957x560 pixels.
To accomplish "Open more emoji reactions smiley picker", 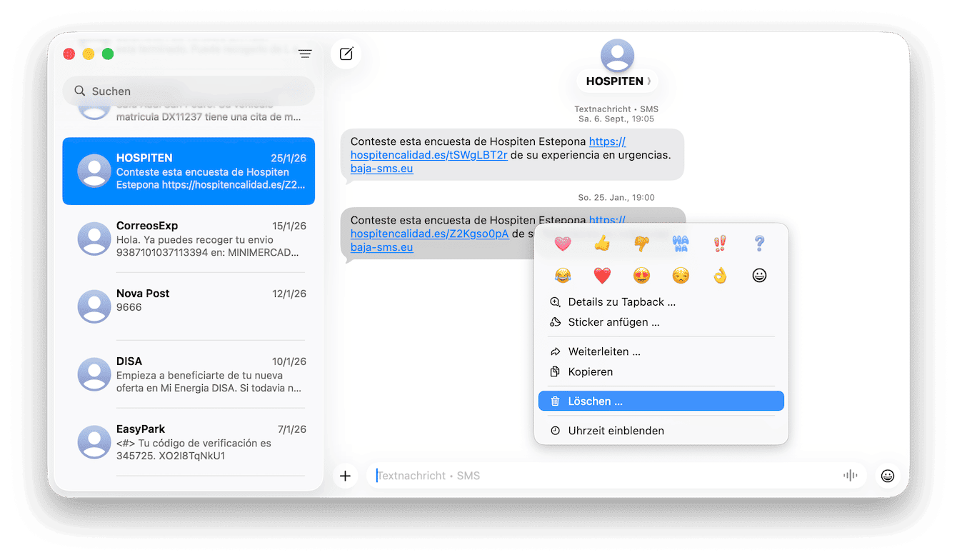I will pos(759,275).
